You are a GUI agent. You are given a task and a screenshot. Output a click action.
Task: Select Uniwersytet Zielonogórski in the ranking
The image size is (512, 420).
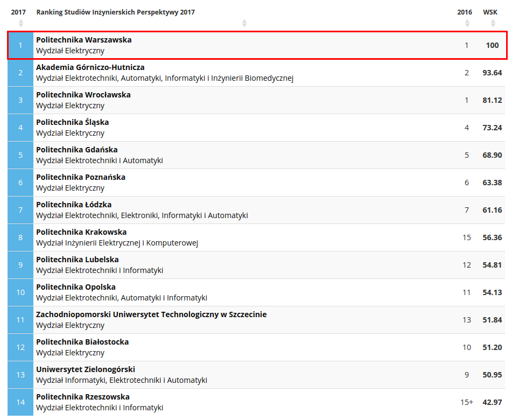coord(86,369)
